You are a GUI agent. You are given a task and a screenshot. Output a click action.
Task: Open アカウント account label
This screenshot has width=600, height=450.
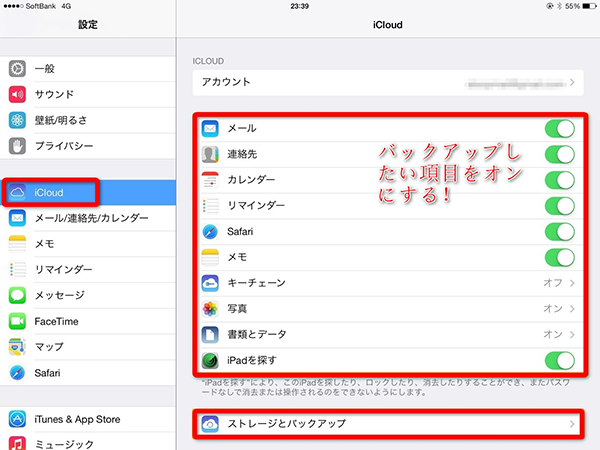coord(226,82)
